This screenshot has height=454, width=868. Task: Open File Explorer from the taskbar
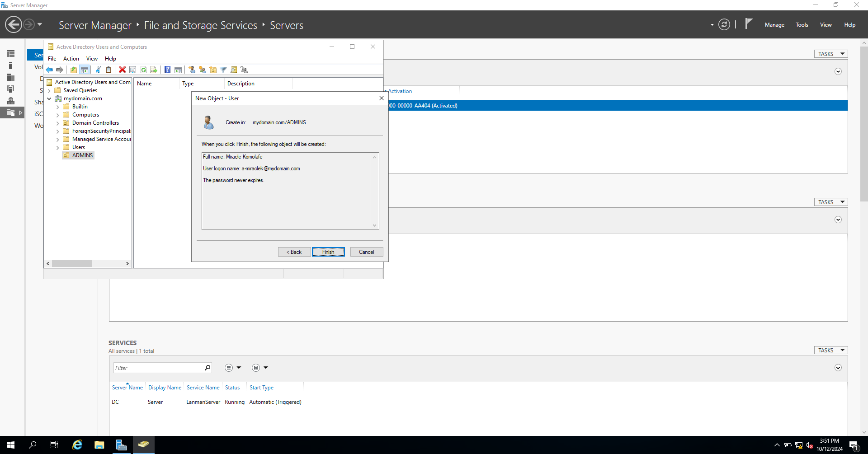pos(99,445)
